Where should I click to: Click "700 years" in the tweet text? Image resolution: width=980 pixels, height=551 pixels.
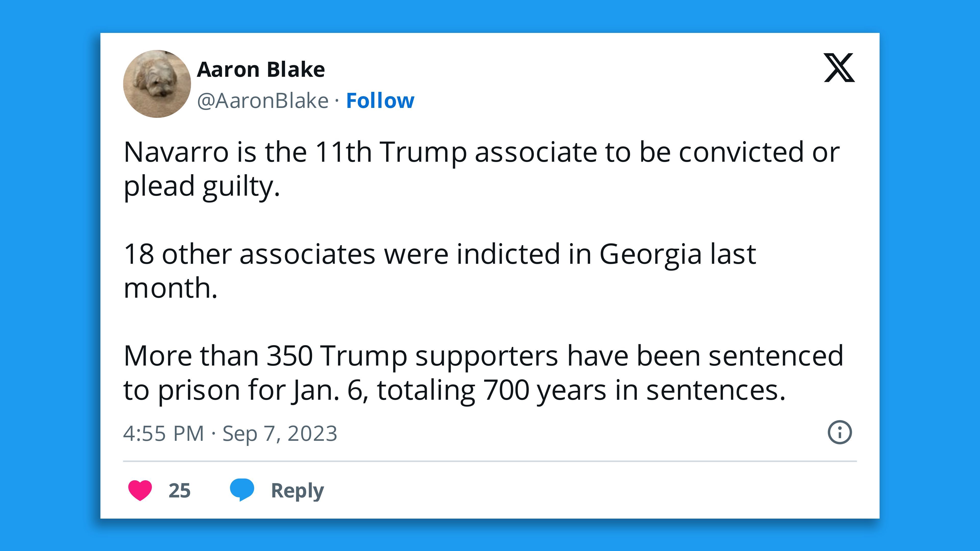[x=544, y=390]
